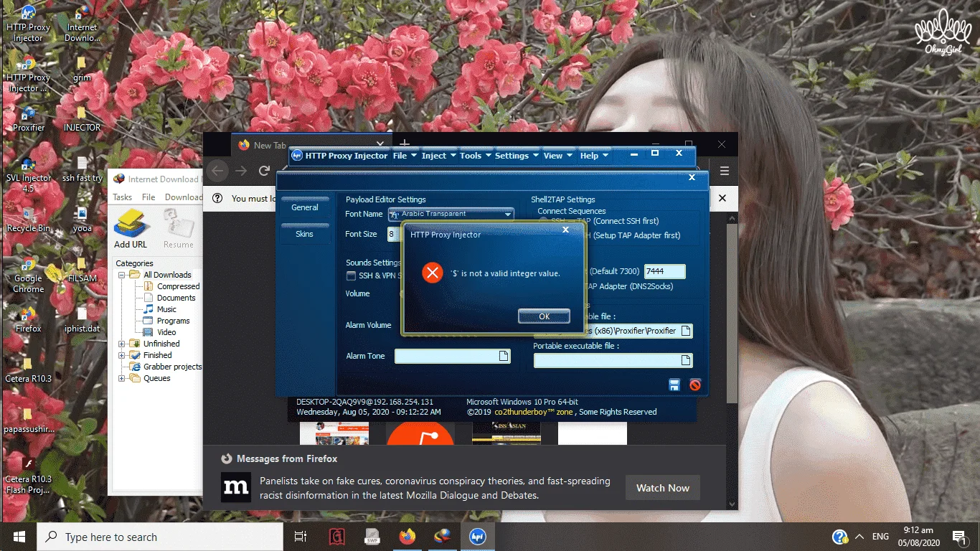Click Watch Now in Firefox message
Screen dimensions: 980x551
click(663, 488)
